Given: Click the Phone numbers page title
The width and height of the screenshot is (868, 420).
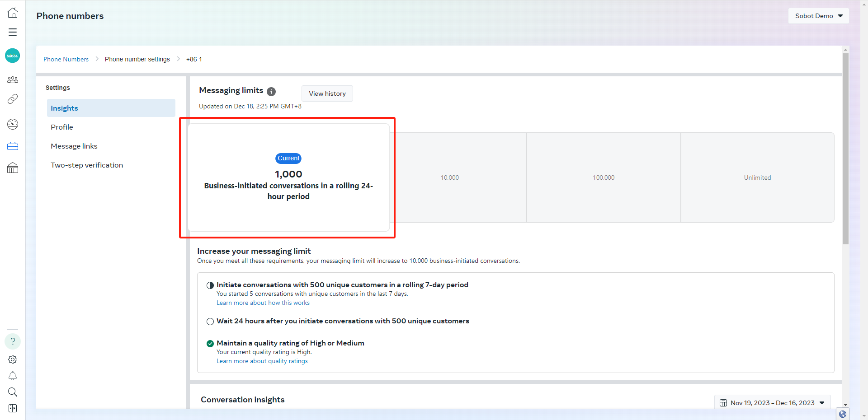Looking at the screenshot, I should [x=70, y=16].
